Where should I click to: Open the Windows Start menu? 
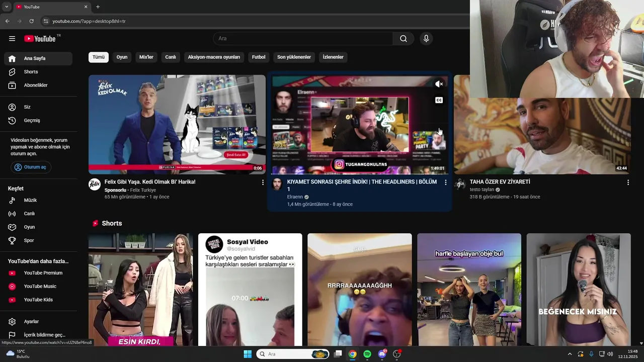(248, 354)
